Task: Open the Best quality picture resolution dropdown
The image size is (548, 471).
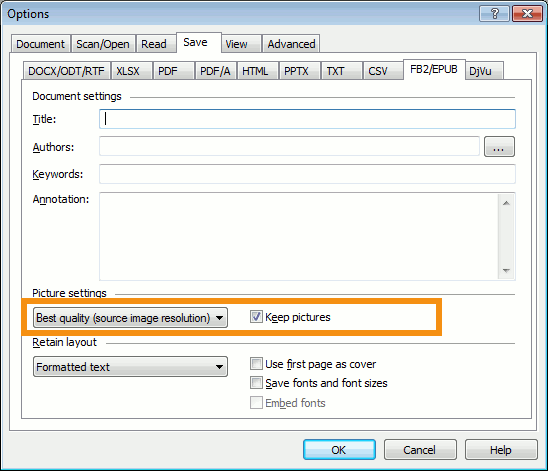Action: (130, 318)
